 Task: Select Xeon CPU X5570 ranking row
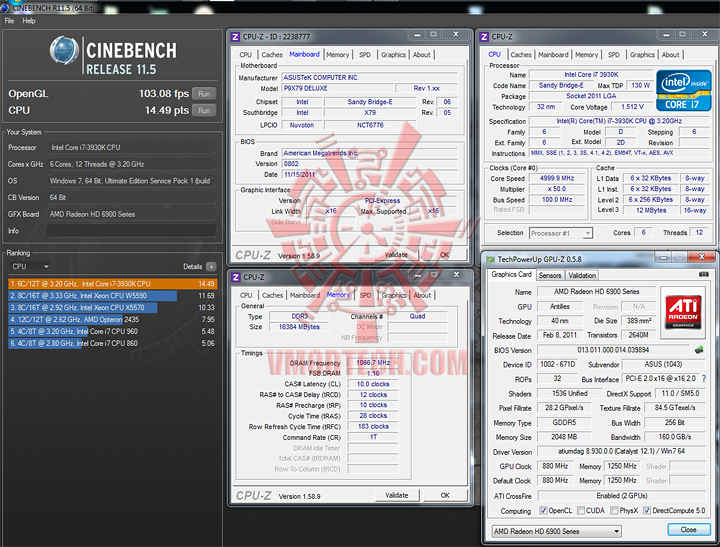click(x=112, y=308)
